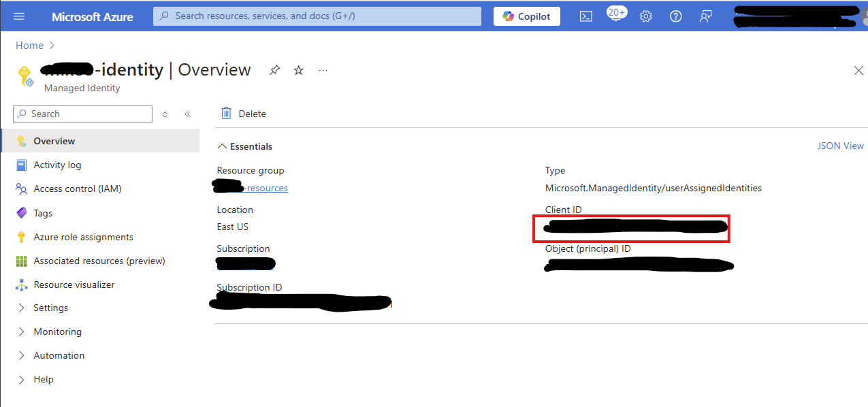
Task: Delete the managed identity
Action: (243, 114)
